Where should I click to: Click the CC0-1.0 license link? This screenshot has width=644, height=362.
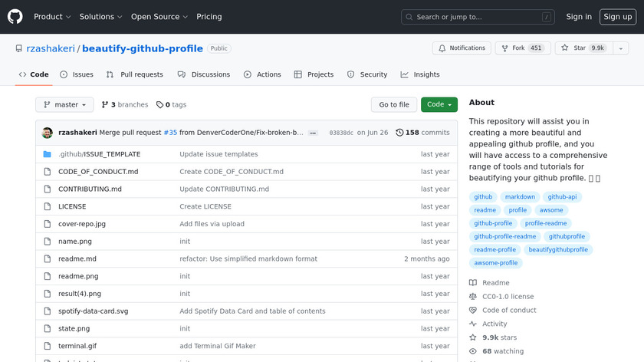click(x=508, y=296)
